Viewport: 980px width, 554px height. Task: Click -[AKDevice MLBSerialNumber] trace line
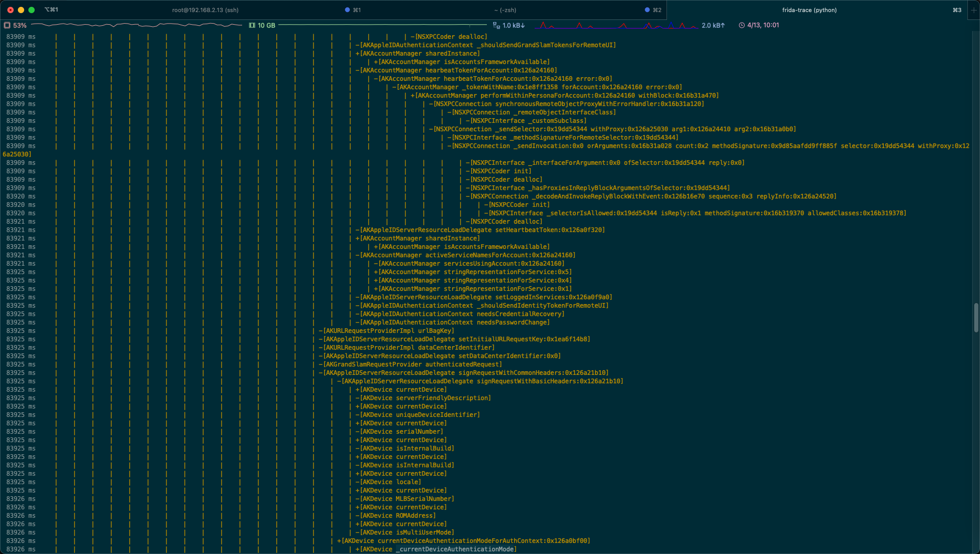404,499
